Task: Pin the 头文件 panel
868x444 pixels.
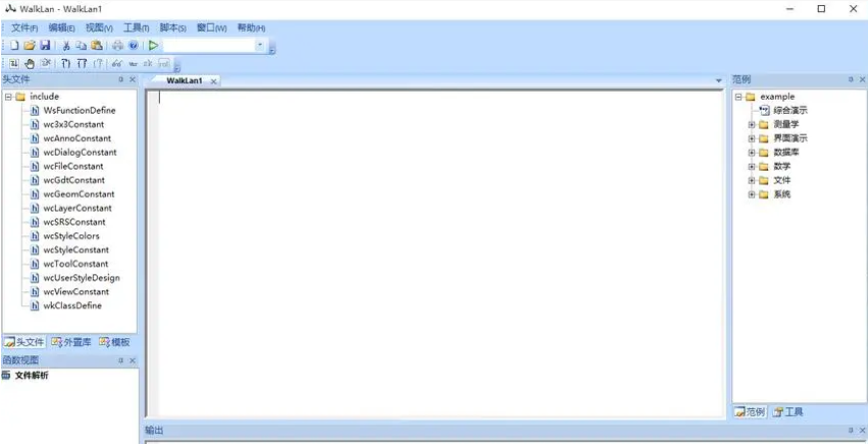Action: tap(121, 80)
